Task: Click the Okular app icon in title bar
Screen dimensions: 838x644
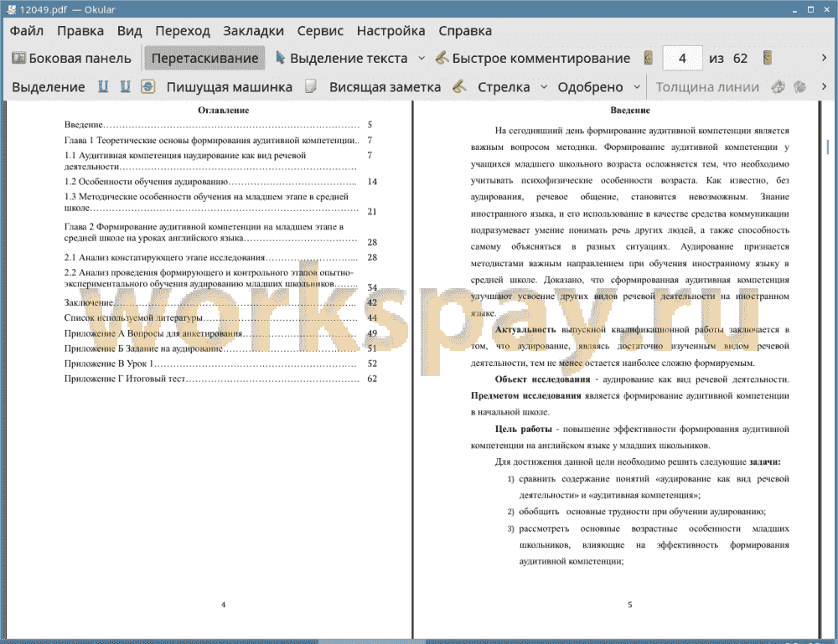Action: pos(11,9)
